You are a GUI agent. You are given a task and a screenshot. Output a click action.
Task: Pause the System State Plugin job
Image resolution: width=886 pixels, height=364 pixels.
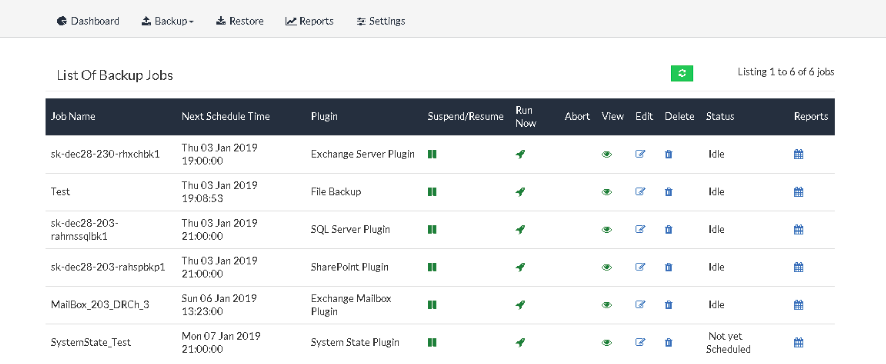pos(432,342)
